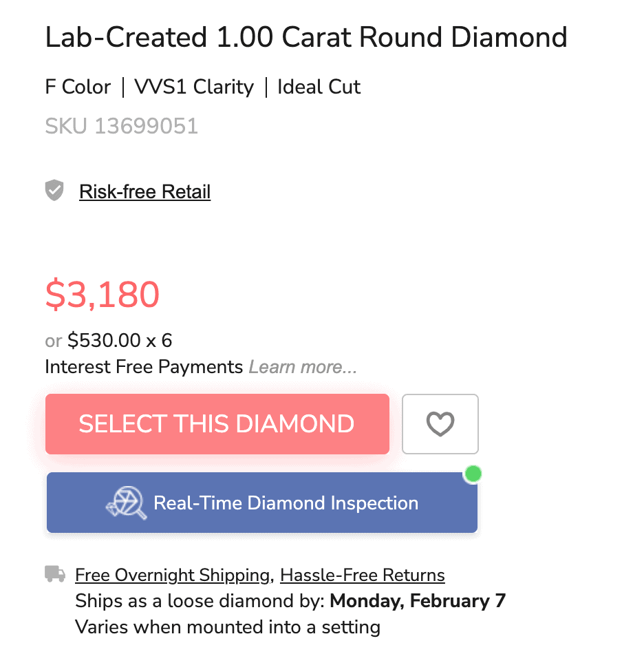Click the diamond magnifier inspection icon
Viewport: 644px width, 654px height.
point(127,503)
